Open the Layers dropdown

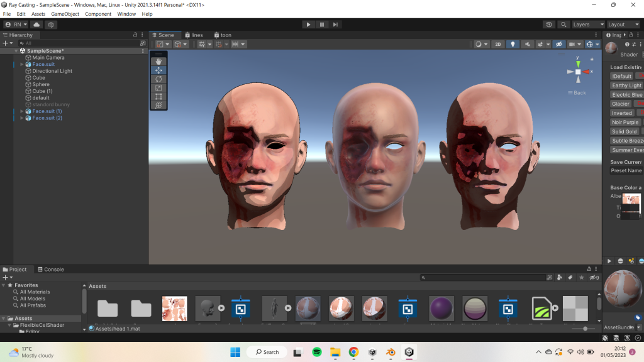click(588, 25)
